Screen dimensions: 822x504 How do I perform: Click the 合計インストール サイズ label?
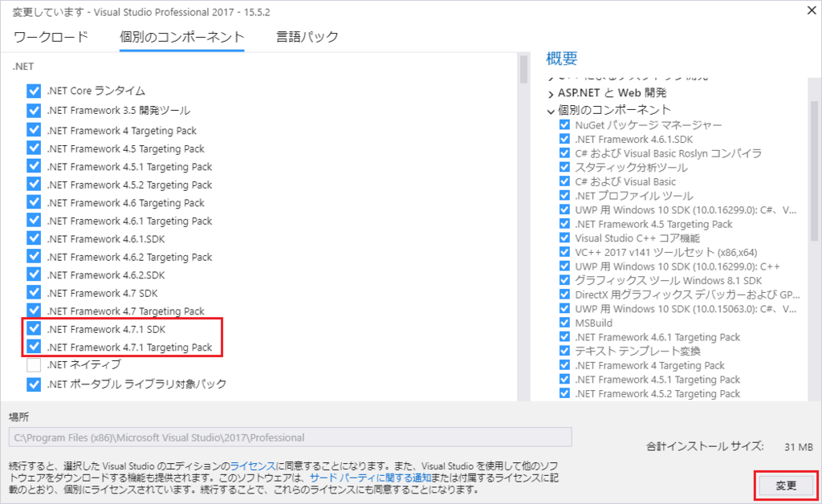click(705, 447)
